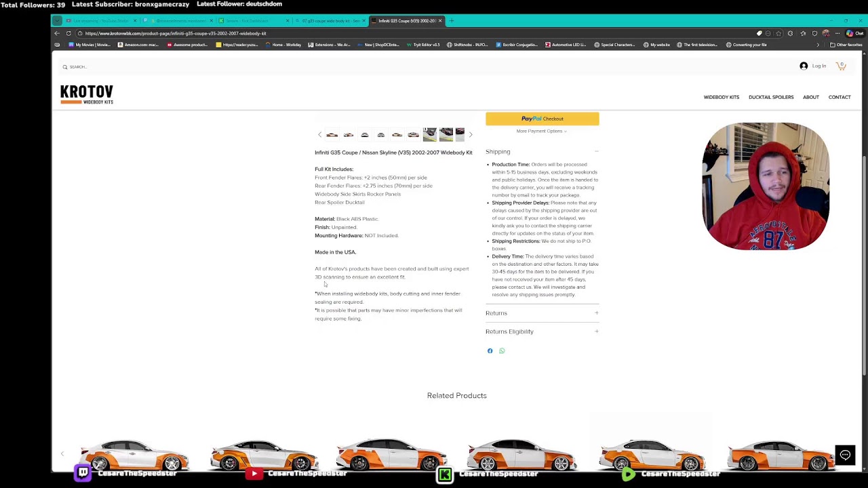Open My website bookmark
868x488 pixels.
(656, 45)
